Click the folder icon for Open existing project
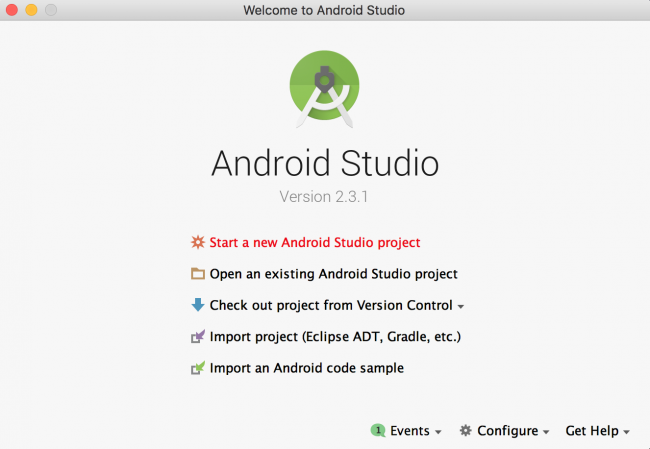The height and width of the screenshot is (449, 650). coord(198,274)
